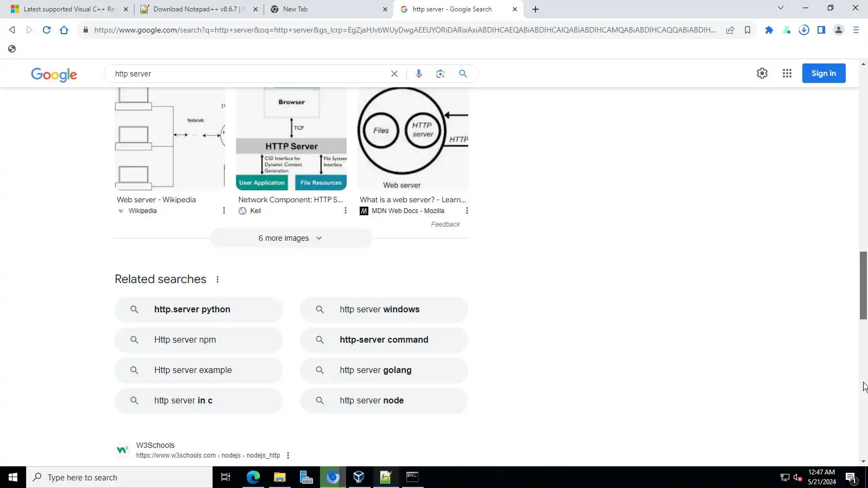868x488 pixels.
Task: Click the Google logo
Action: click(54, 74)
